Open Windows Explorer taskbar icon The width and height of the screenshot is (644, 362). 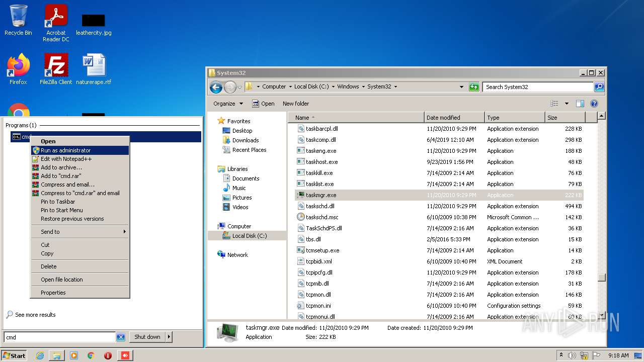pos(57,355)
